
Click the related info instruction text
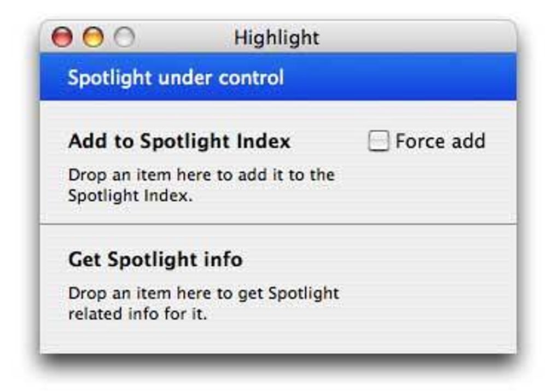[202, 304]
